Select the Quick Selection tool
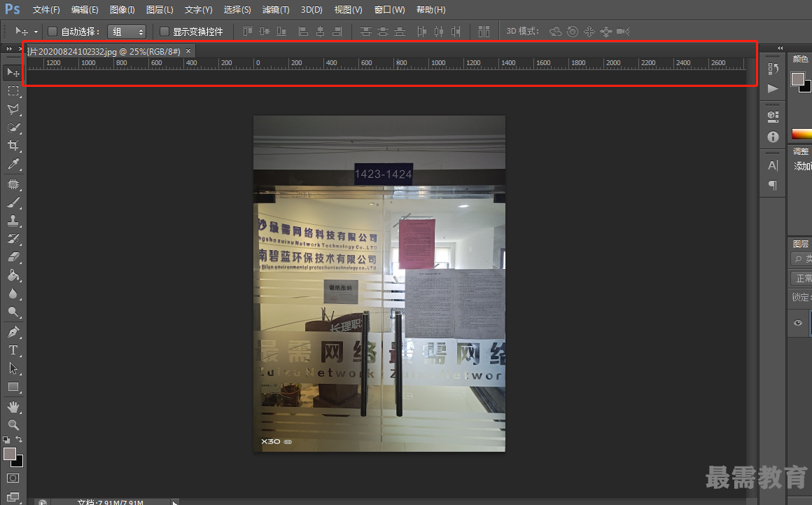The width and height of the screenshot is (812, 505). [x=13, y=127]
